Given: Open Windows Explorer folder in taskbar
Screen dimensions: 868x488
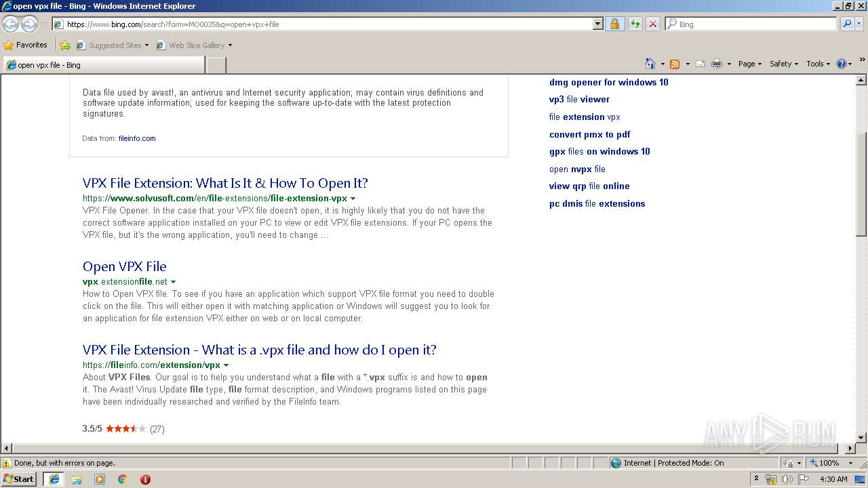Looking at the screenshot, I should click(77, 479).
